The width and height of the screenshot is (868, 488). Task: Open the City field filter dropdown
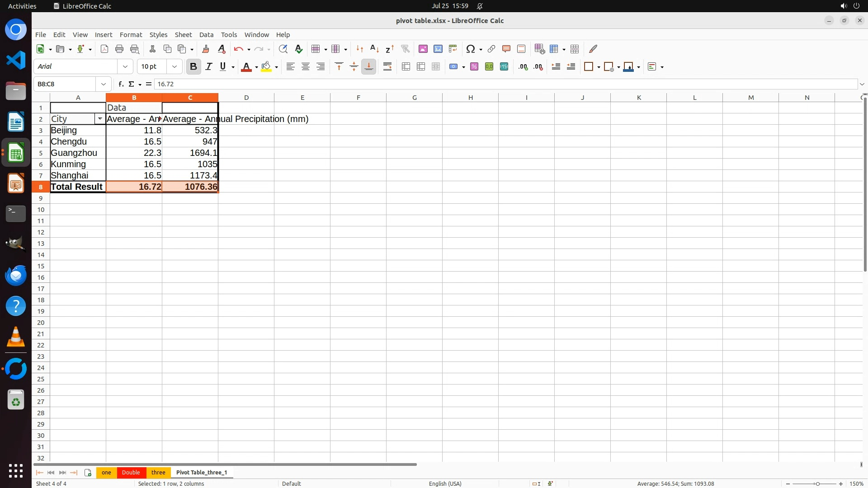(x=100, y=119)
